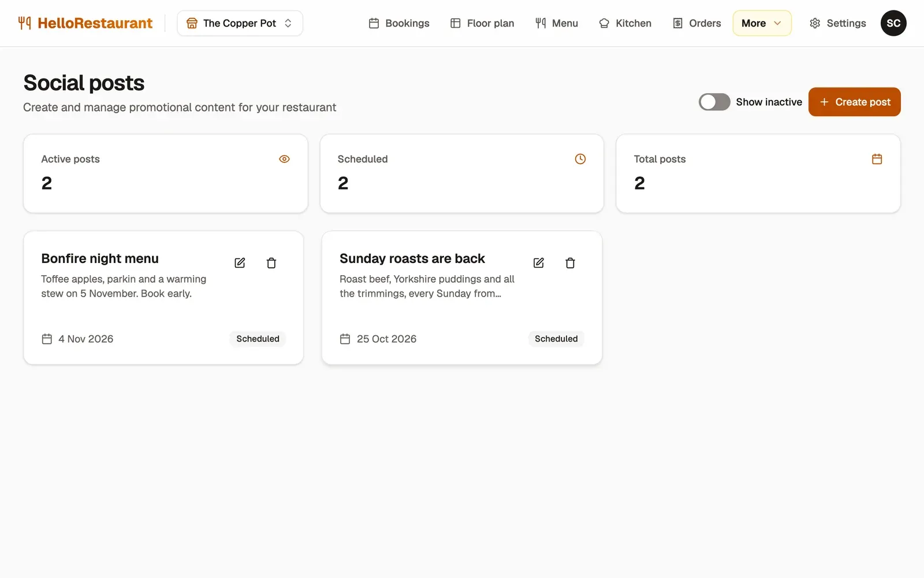Open the SC user avatar menu
Screen dimensions: 924x578
[893, 23]
